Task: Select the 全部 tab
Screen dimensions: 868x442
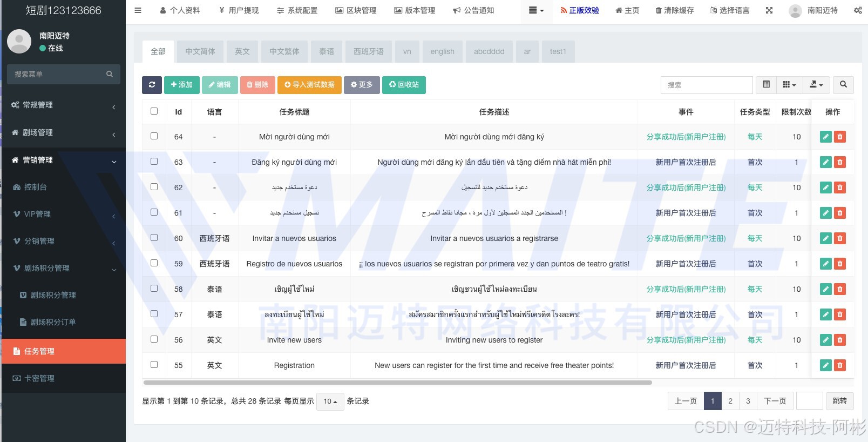Action: tap(158, 51)
